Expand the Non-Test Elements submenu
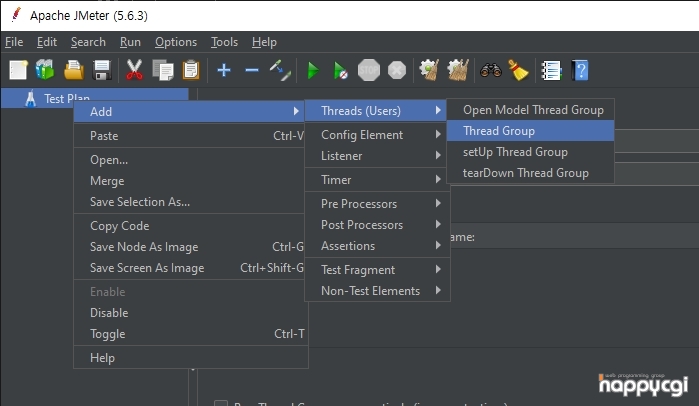This screenshot has height=406, width=699. tap(377, 291)
